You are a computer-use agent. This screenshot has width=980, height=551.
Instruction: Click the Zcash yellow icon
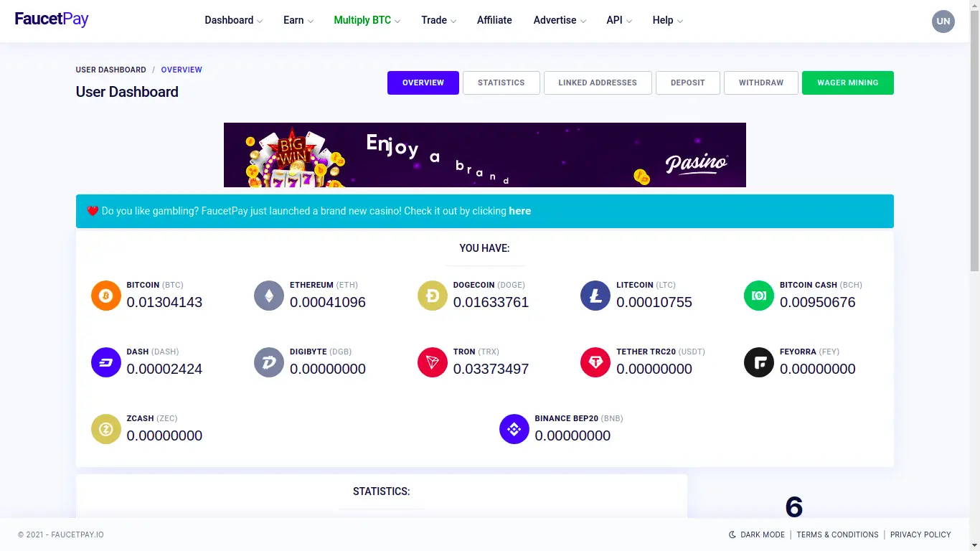[106, 429]
